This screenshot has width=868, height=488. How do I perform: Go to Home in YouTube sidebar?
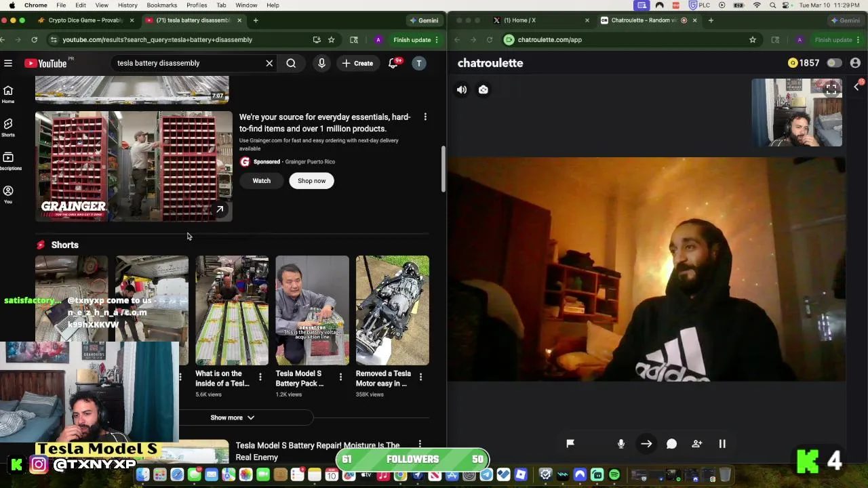coord(8,94)
